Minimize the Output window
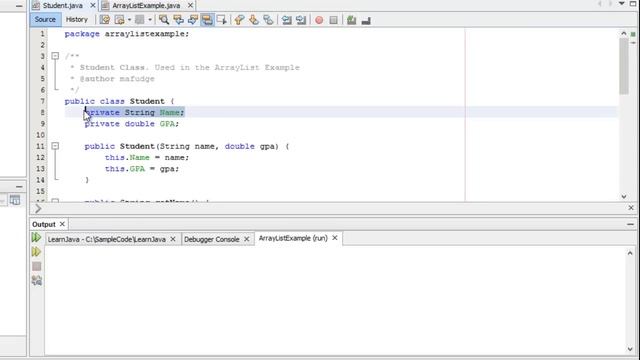This screenshot has width=640, height=360. tap(631, 224)
